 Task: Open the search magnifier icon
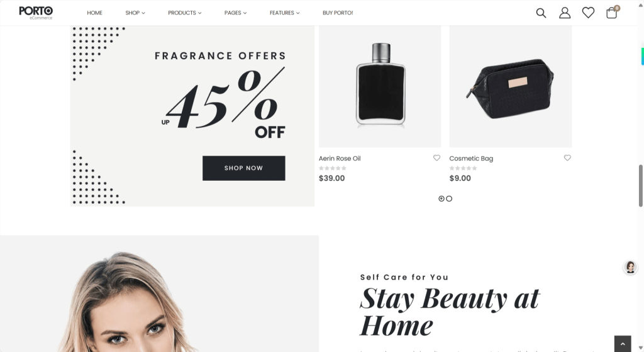[x=541, y=13]
